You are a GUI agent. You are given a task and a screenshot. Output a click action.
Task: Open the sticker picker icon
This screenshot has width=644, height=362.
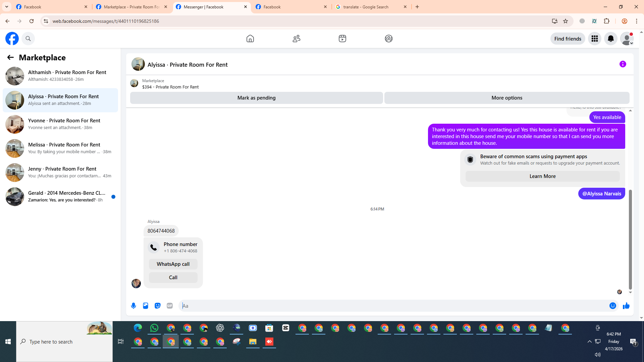coord(158,306)
